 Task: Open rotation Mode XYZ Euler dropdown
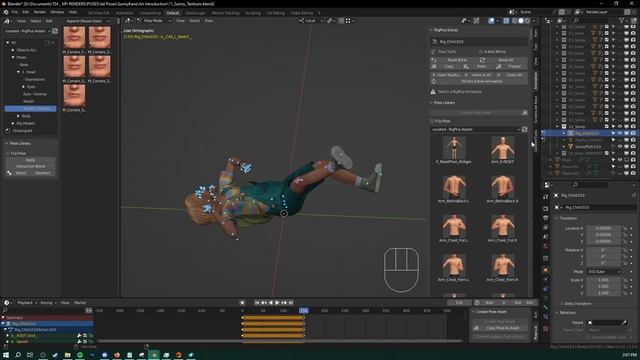[603, 272]
